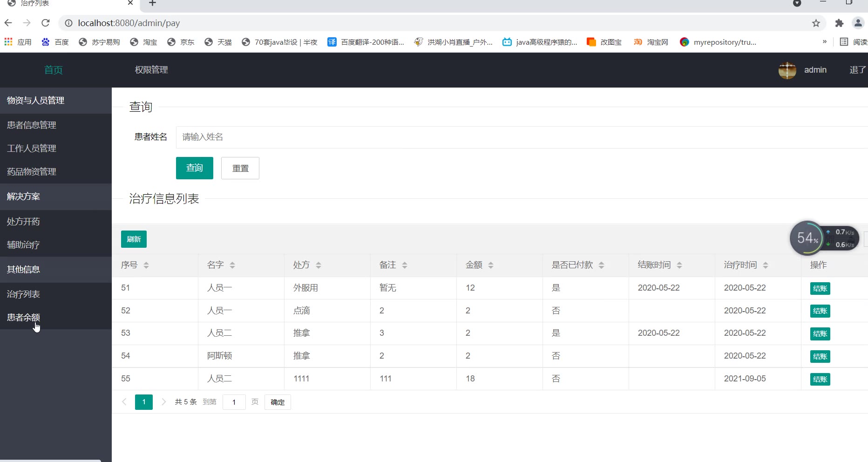Viewport: 868px width, 462px height.
Task: Open the extensions puzzle icon
Action: coord(839,23)
